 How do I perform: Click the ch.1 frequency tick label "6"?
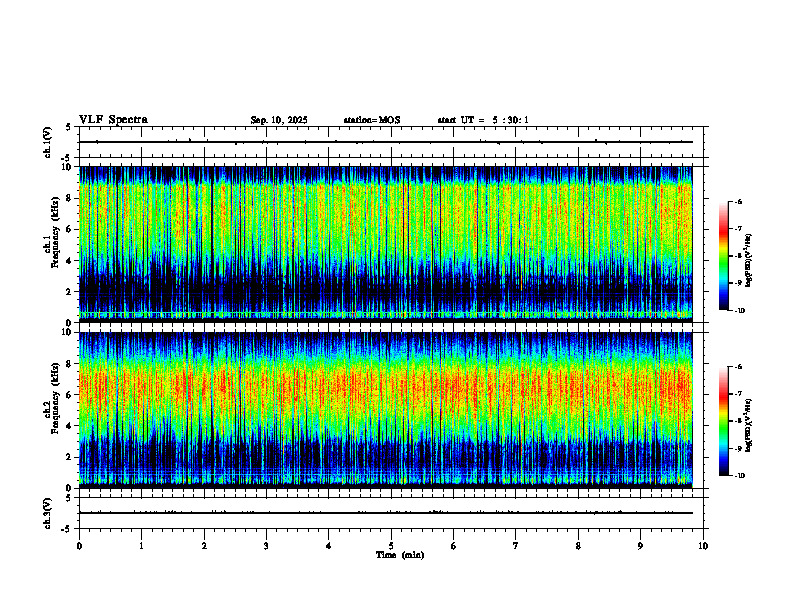tap(70, 229)
